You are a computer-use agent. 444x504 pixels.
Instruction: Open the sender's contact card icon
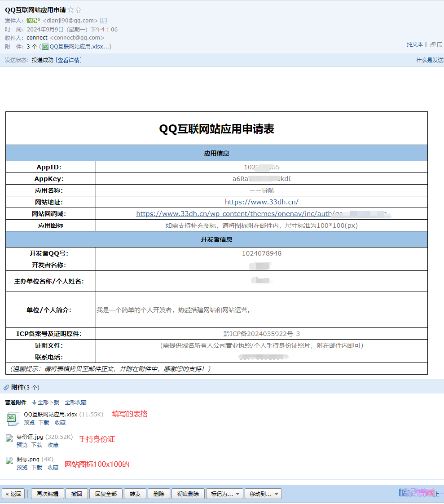point(103,21)
